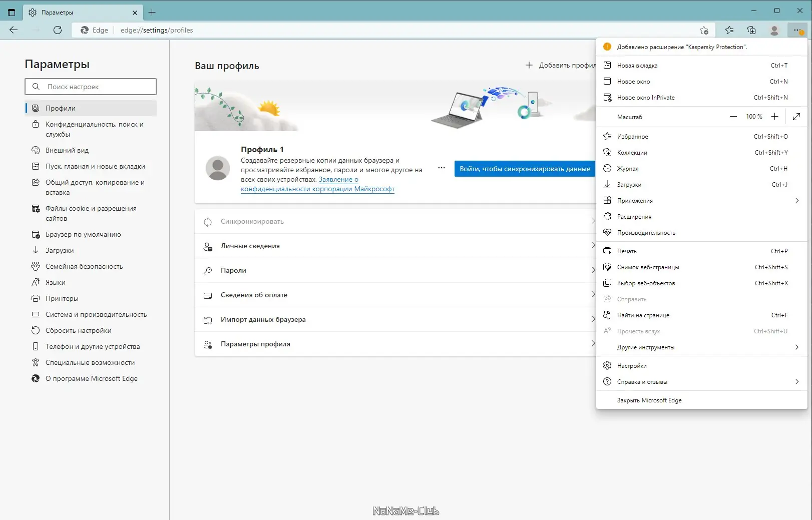
Task: Open Производительность from the menu
Action: click(x=702, y=232)
